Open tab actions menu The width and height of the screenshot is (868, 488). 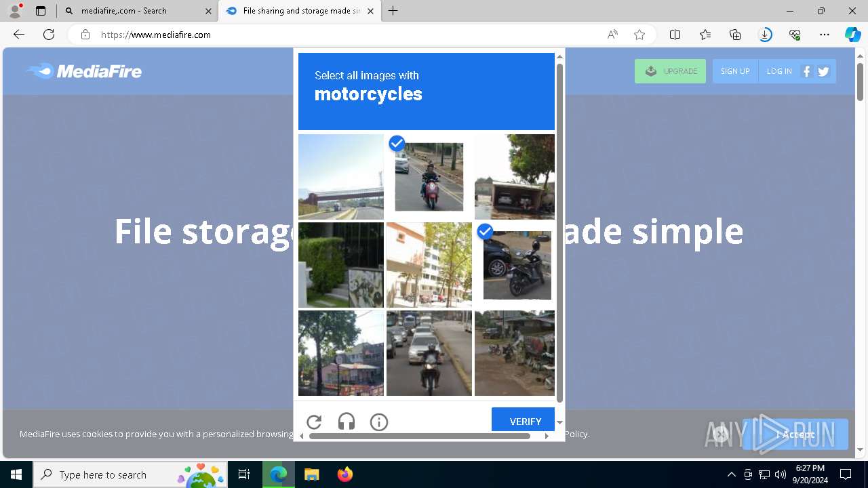[41, 11]
